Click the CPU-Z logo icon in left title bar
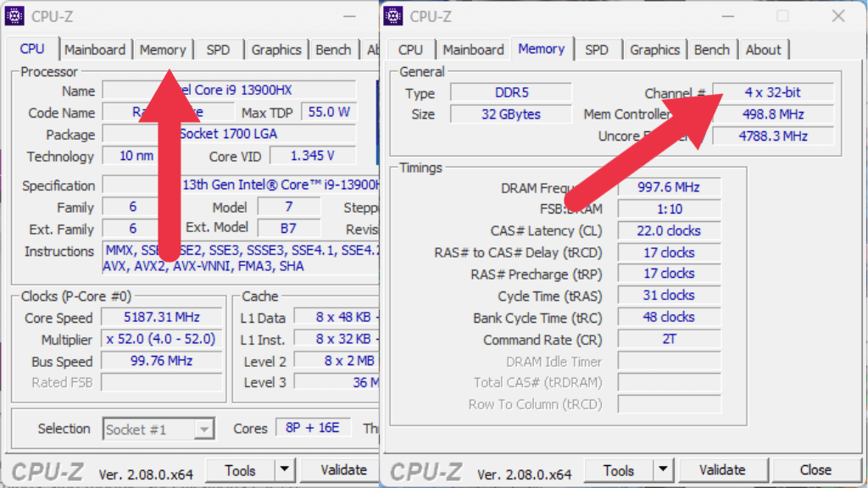 point(15,15)
